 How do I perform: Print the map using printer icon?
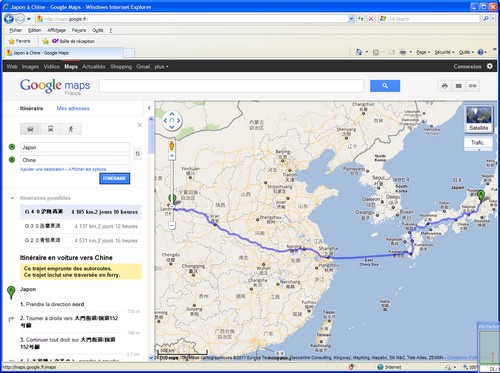pyautogui.click(x=445, y=86)
